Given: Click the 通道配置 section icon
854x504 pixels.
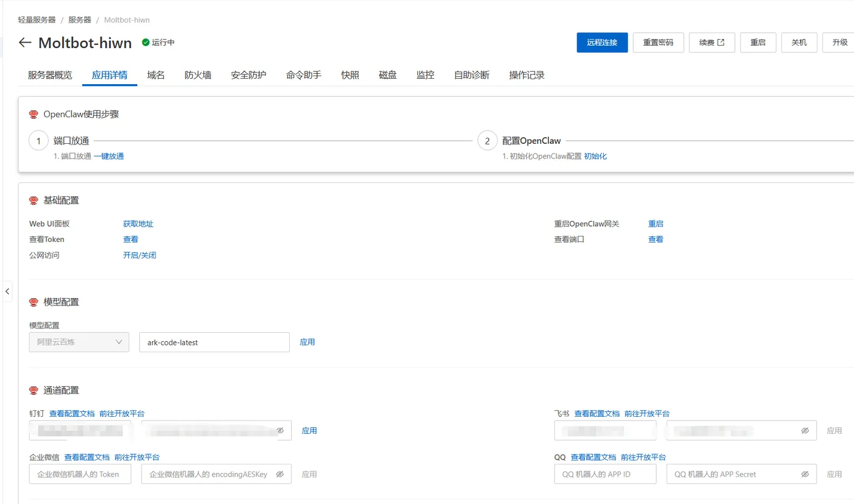Looking at the screenshot, I should (34, 391).
